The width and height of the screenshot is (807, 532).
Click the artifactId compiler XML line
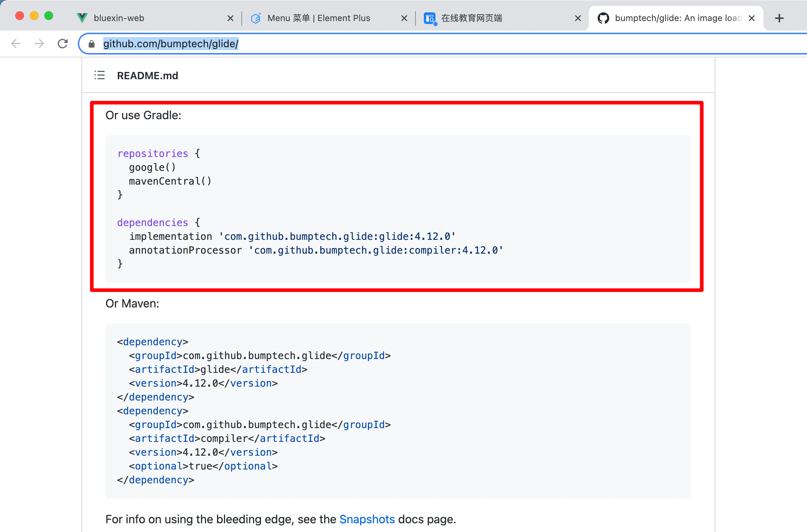point(227,438)
